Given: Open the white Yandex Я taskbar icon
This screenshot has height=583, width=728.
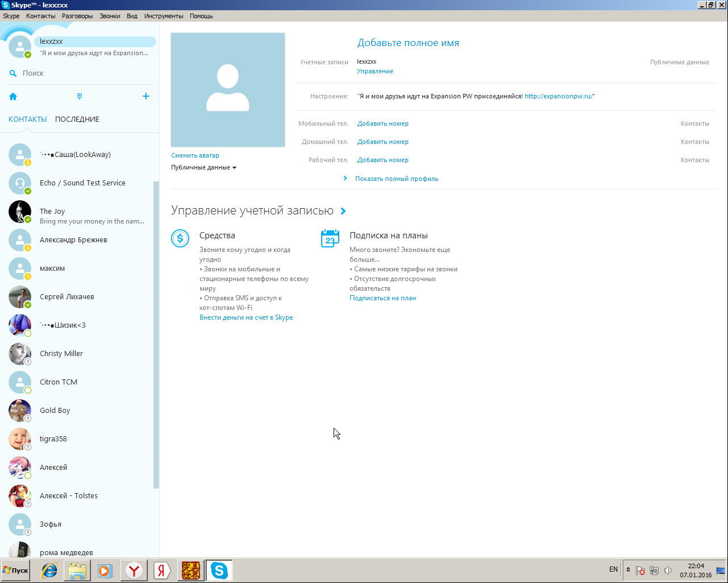Looking at the screenshot, I should pos(163,570).
